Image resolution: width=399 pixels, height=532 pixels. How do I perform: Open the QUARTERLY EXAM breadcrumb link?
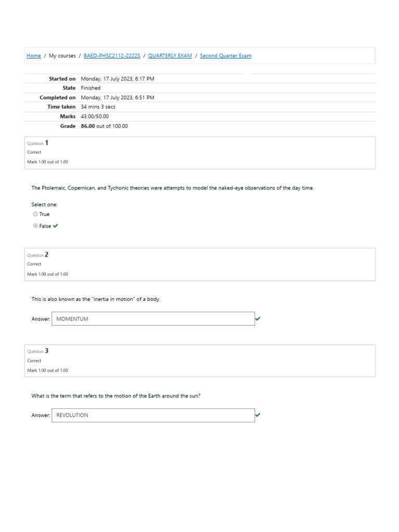point(170,56)
